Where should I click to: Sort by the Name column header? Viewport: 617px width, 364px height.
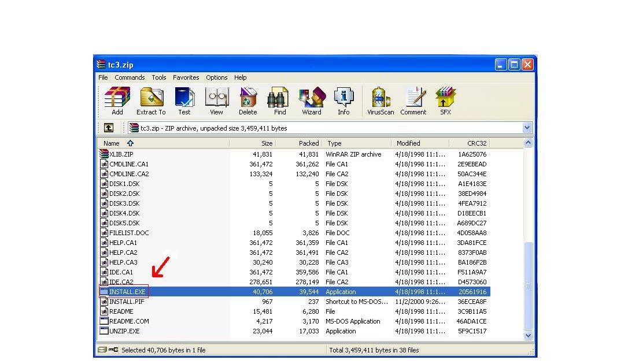coord(163,143)
